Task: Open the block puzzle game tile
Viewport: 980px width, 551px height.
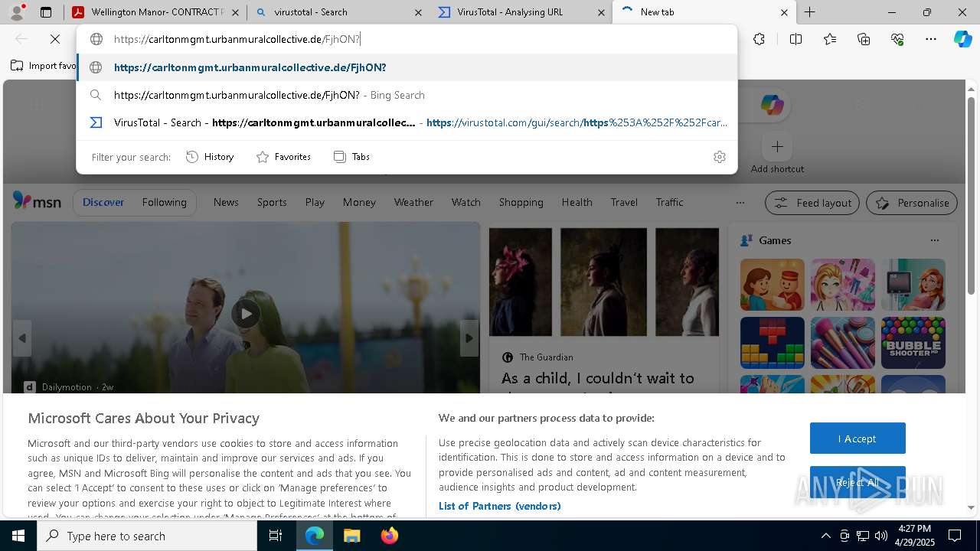Action: point(772,343)
